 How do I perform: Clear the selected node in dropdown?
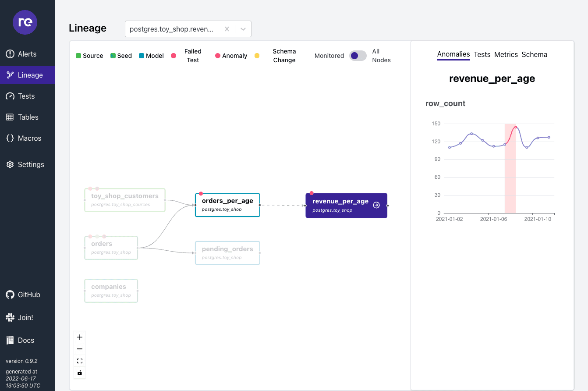[x=227, y=29]
